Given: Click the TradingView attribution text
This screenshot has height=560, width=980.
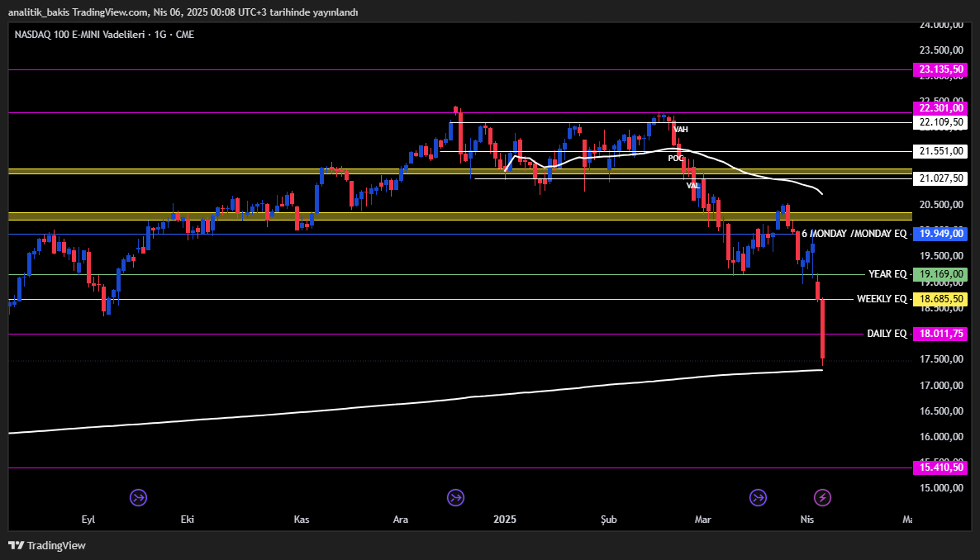Looking at the screenshot, I should click(58, 545).
